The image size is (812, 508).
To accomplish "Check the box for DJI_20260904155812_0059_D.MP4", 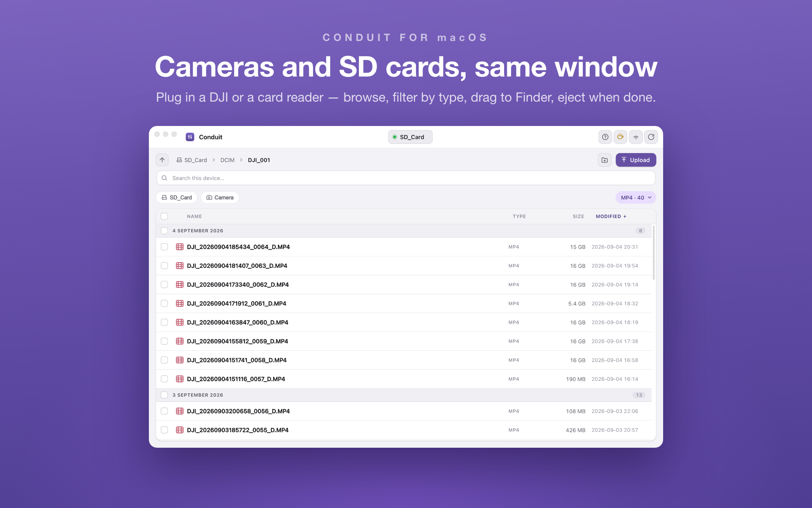I will point(164,341).
